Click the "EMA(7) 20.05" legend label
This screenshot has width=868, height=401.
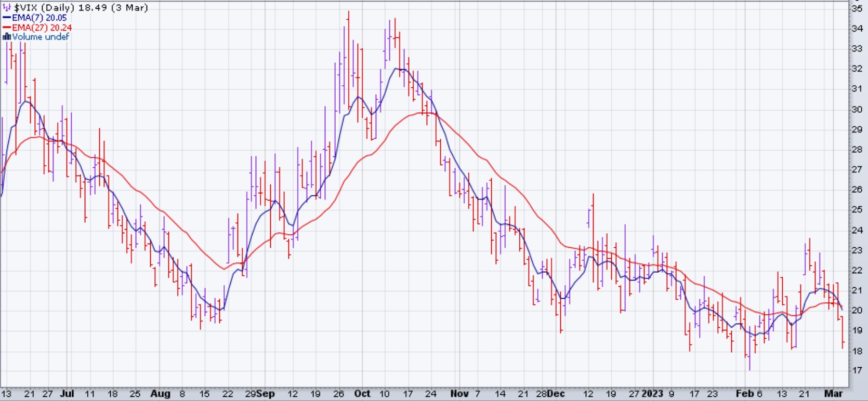[40, 18]
